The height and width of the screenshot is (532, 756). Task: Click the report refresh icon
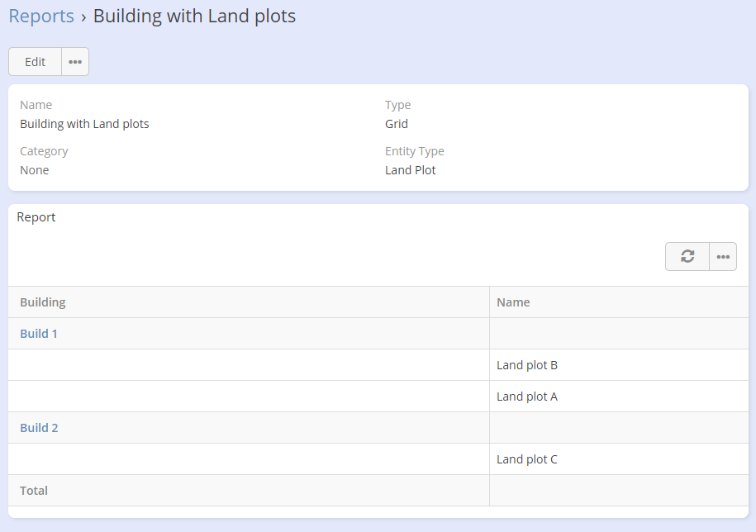[687, 257]
